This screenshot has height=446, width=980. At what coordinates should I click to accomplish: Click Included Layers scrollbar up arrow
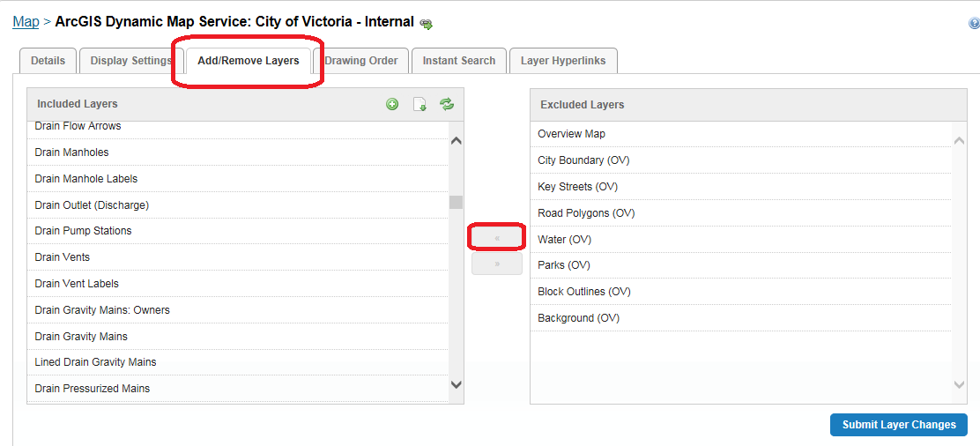point(457,141)
